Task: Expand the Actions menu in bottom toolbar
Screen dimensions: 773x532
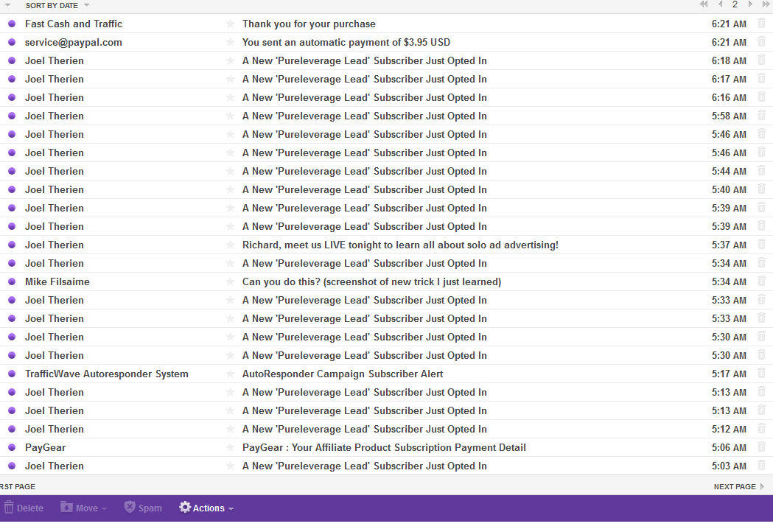Action: tap(206, 508)
